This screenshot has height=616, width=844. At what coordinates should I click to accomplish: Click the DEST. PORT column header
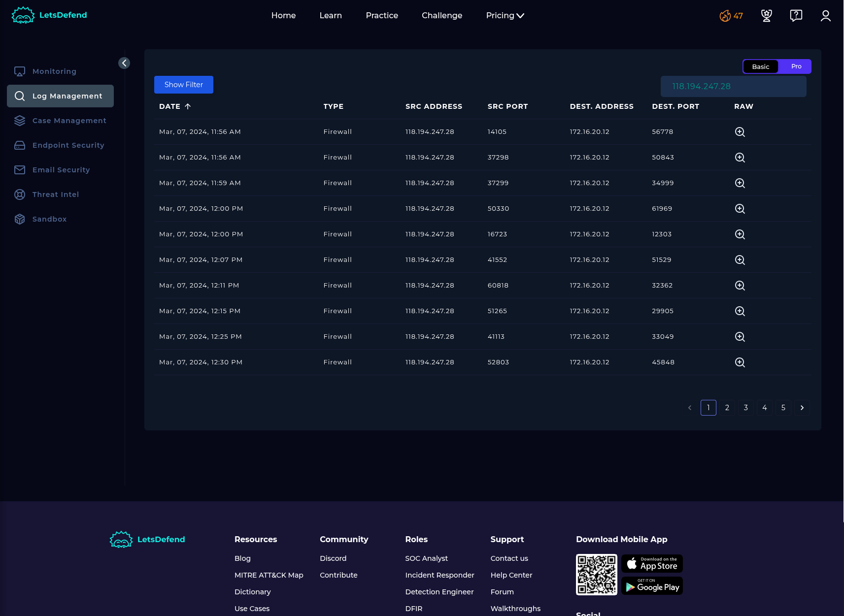click(x=675, y=106)
